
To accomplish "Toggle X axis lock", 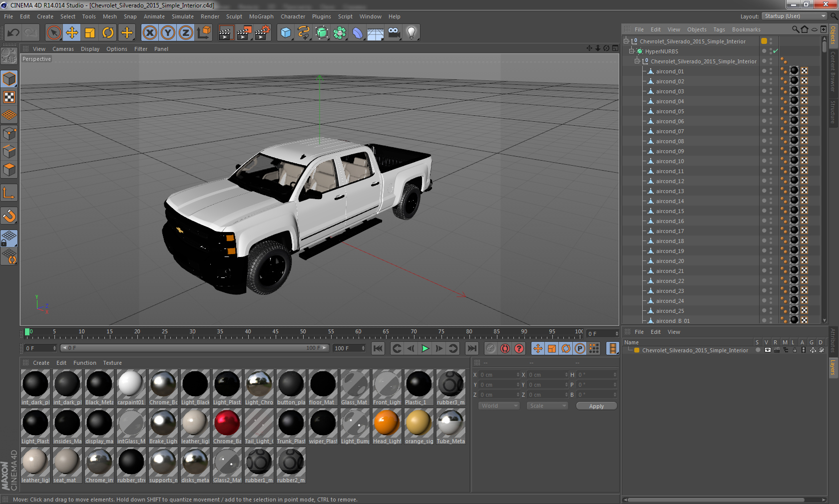I will (149, 33).
